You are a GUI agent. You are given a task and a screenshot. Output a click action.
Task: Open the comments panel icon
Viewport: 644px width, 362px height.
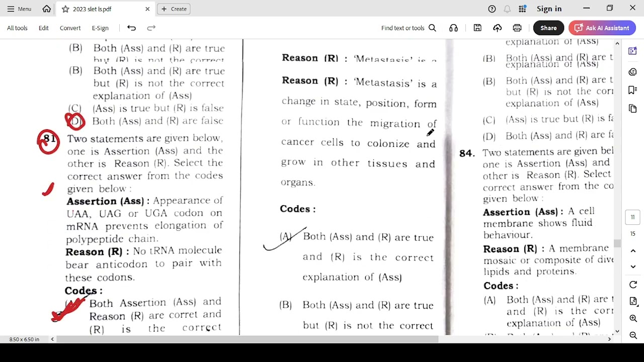(x=633, y=72)
